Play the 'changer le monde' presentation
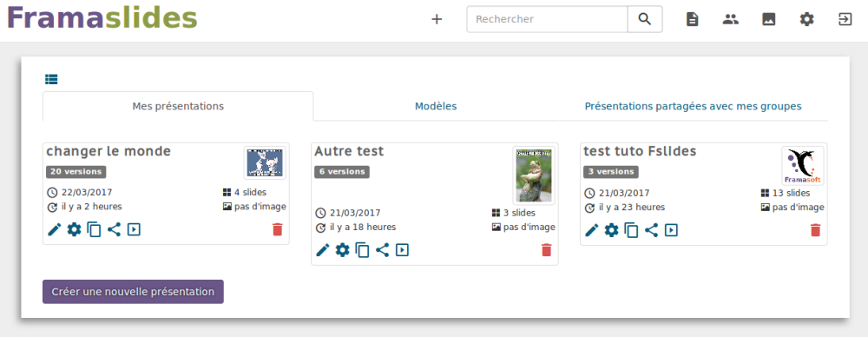 tap(134, 229)
